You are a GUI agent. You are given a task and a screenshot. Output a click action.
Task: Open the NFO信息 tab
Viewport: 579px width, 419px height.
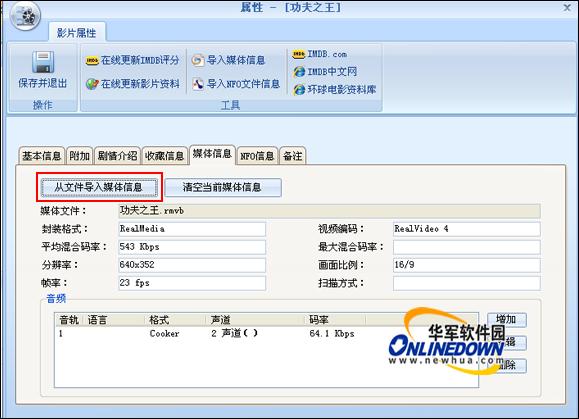(257, 156)
